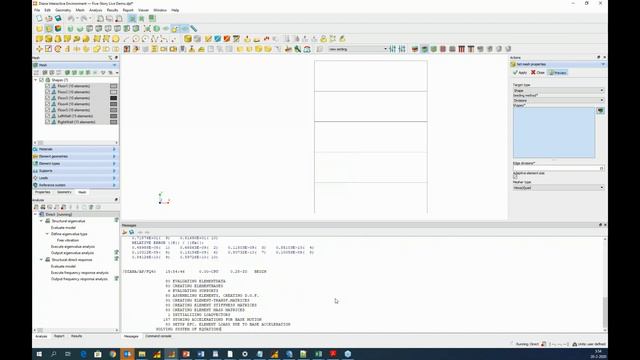This screenshot has width=640, height=360.
Task: Collapse the Structural eigenvalue tree node
Action: tap(41, 221)
